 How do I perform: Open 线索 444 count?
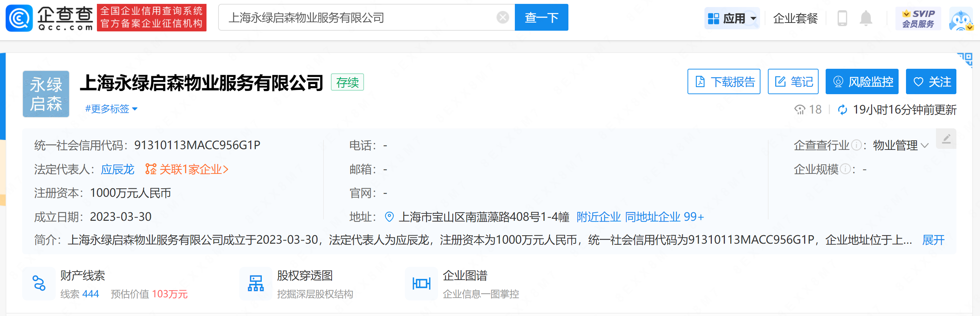pos(80,294)
